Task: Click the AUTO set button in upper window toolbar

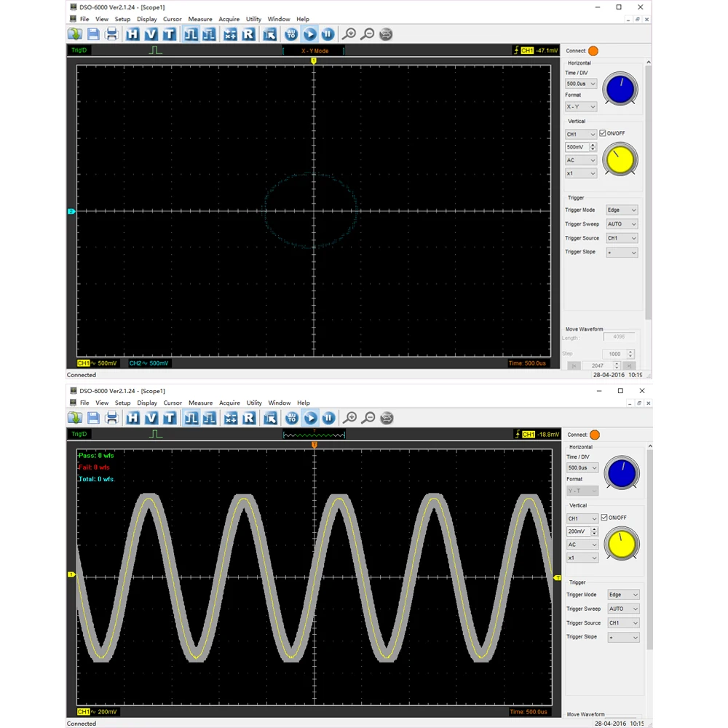Action: [291, 34]
